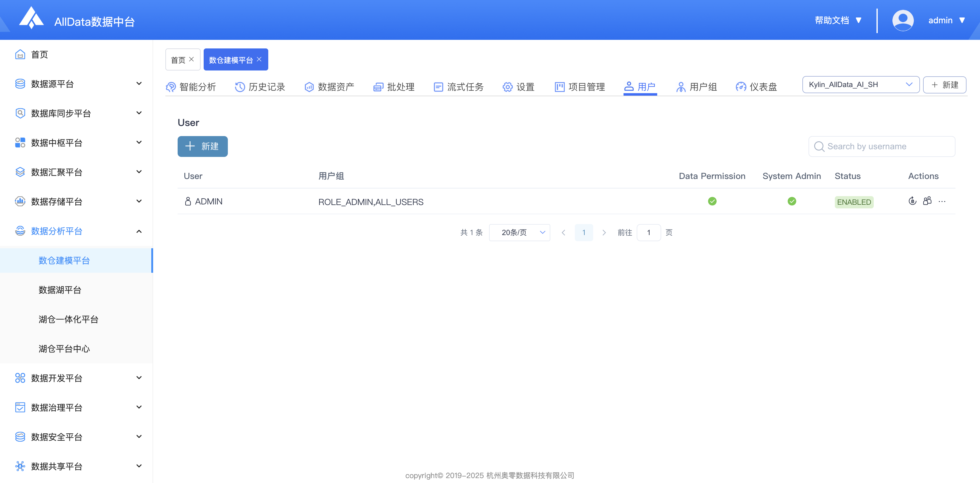The height and width of the screenshot is (483, 980).
Task: Close the 数仓建模平台 tab
Action: (x=259, y=59)
